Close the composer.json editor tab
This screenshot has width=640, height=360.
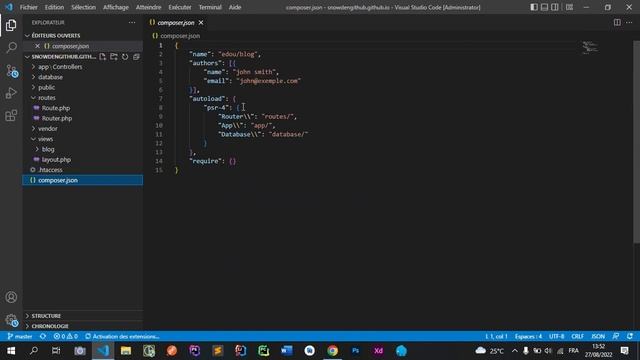click(x=201, y=23)
